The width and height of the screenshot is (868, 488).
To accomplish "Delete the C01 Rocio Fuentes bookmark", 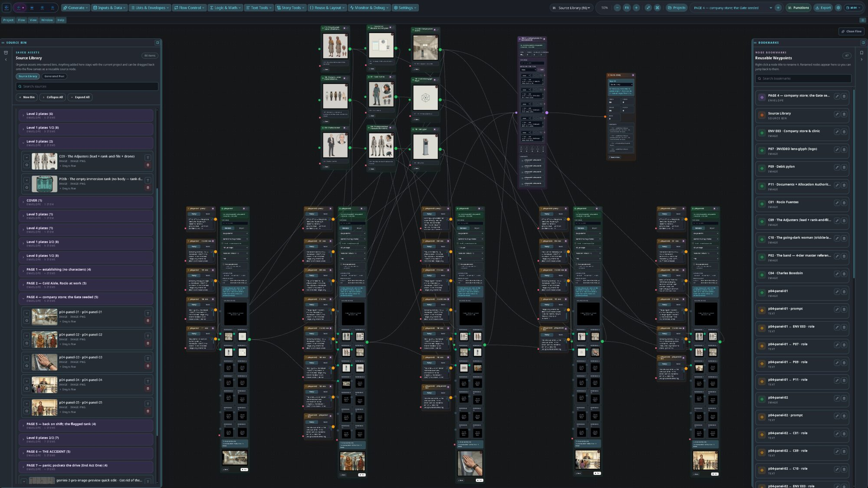I will 844,203.
